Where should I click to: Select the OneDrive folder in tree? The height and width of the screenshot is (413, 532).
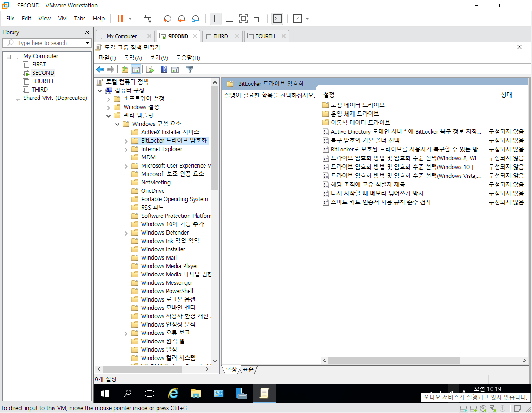[153, 191]
